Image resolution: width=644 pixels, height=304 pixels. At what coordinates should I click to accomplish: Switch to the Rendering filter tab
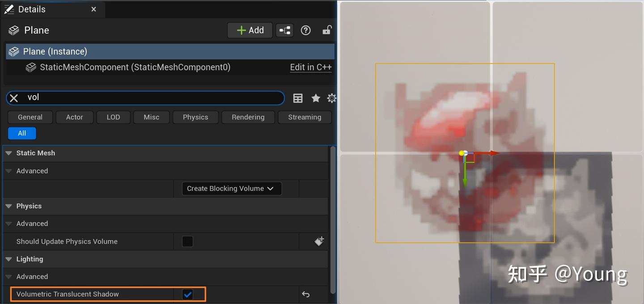[248, 117]
